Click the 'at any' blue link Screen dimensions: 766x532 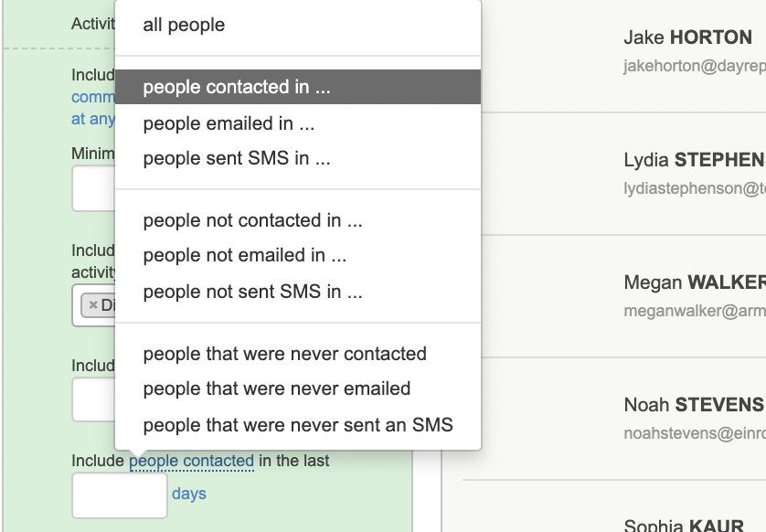pos(93,119)
